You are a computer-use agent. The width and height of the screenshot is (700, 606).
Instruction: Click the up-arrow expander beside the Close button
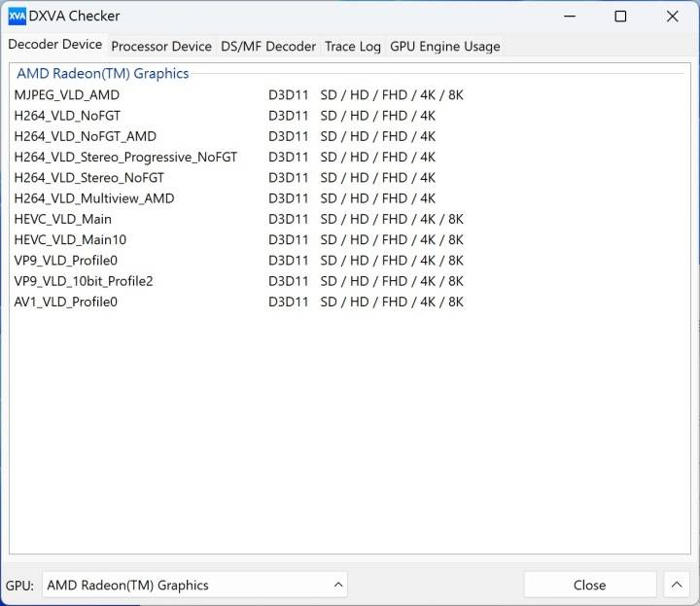click(x=677, y=585)
